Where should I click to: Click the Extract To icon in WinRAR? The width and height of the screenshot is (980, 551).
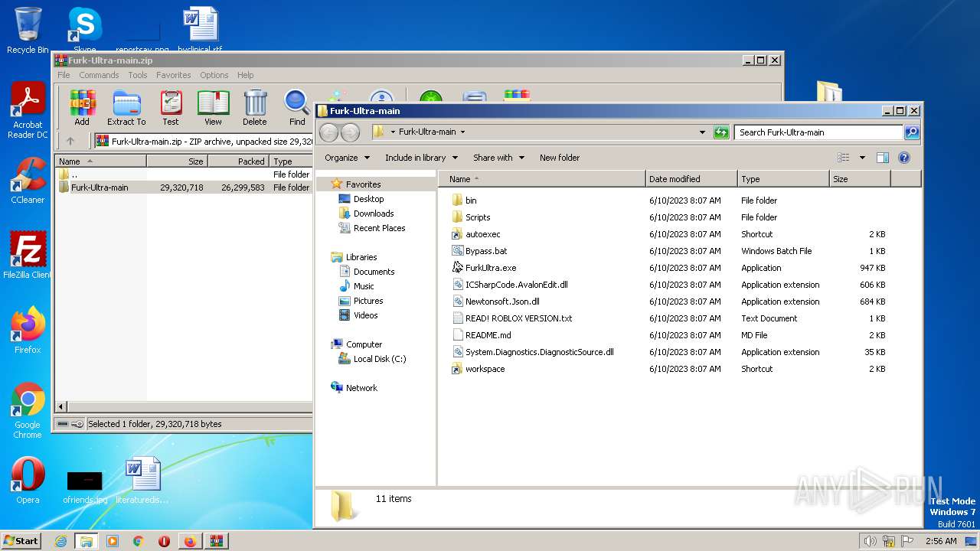tap(126, 107)
